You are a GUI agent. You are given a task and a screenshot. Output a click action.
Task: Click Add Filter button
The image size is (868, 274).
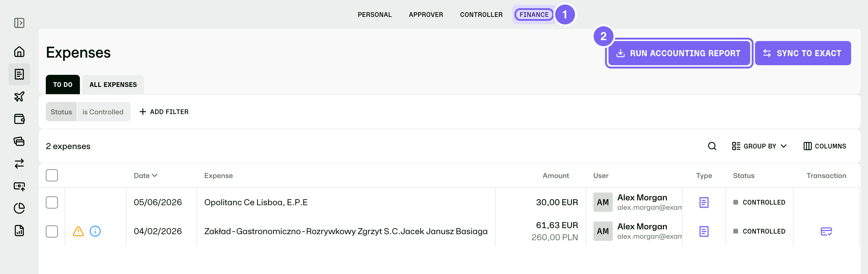[x=164, y=112]
